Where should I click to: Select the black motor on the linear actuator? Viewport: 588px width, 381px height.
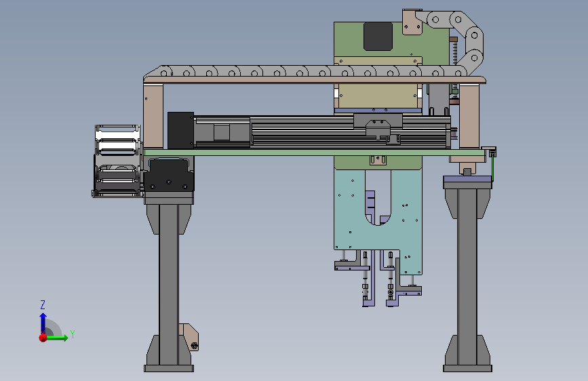point(180,130)
